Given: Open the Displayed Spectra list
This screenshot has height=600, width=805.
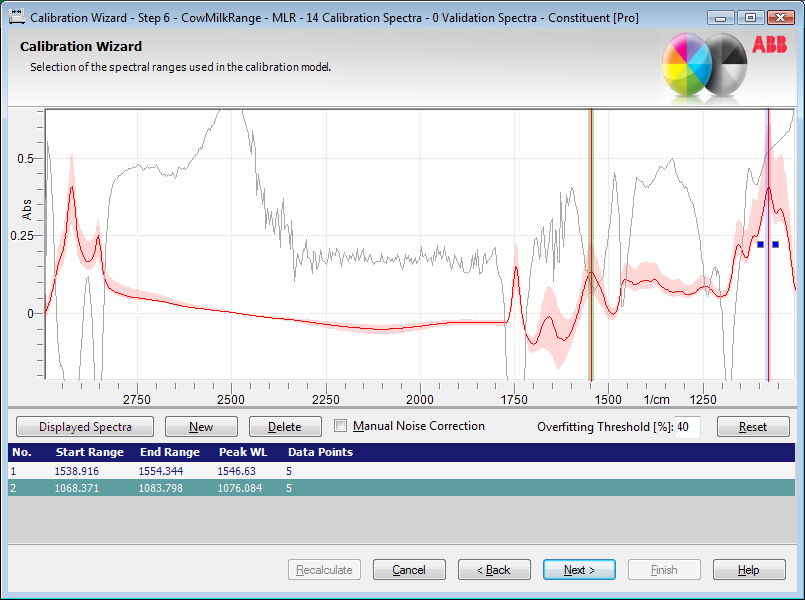Looking at the screenshot, I should 85,427.
